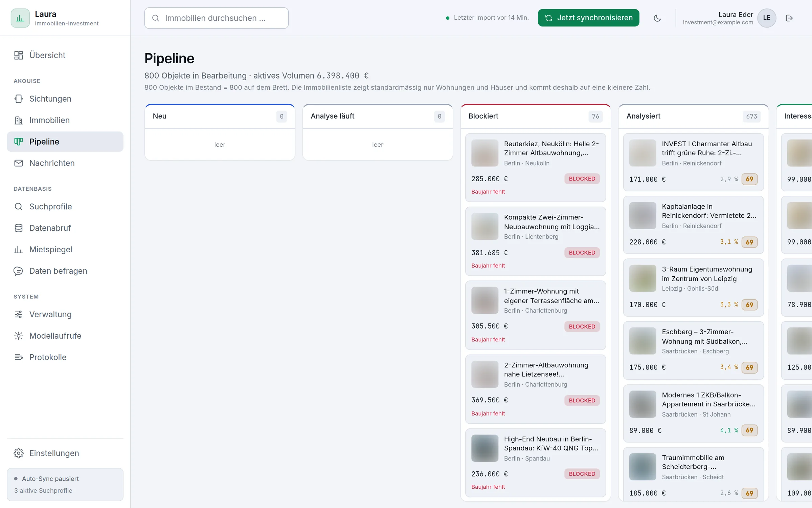Click the Analyse läuft column header
The height and width of the screenshot is (508, 812).
point(378,117)
